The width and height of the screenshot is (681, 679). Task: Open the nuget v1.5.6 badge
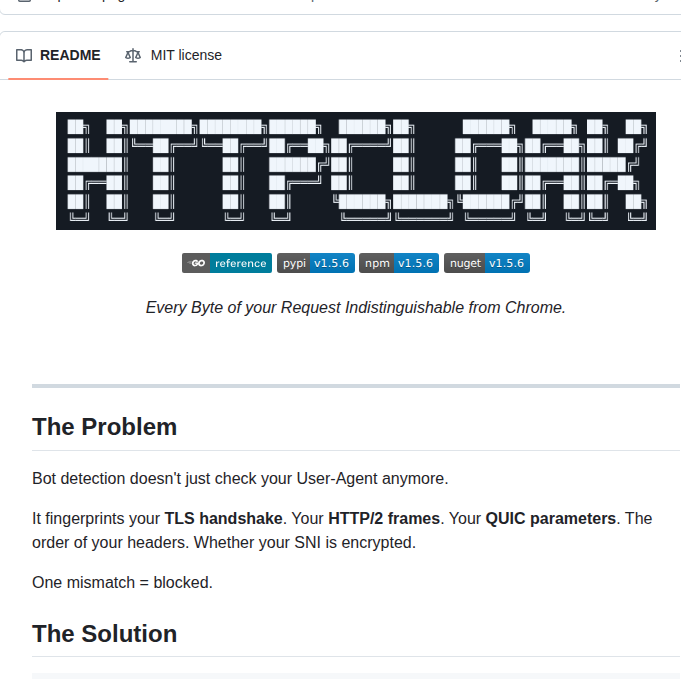[487, 263]
